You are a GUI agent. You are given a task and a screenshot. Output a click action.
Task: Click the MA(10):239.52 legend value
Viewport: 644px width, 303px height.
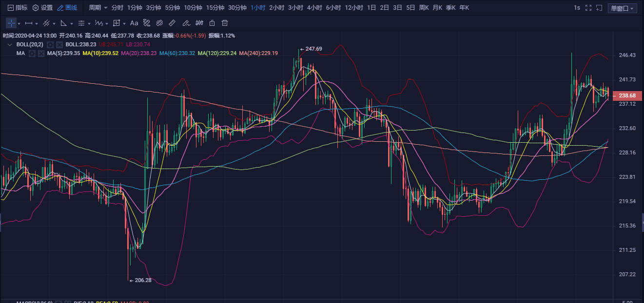point(100,53)
